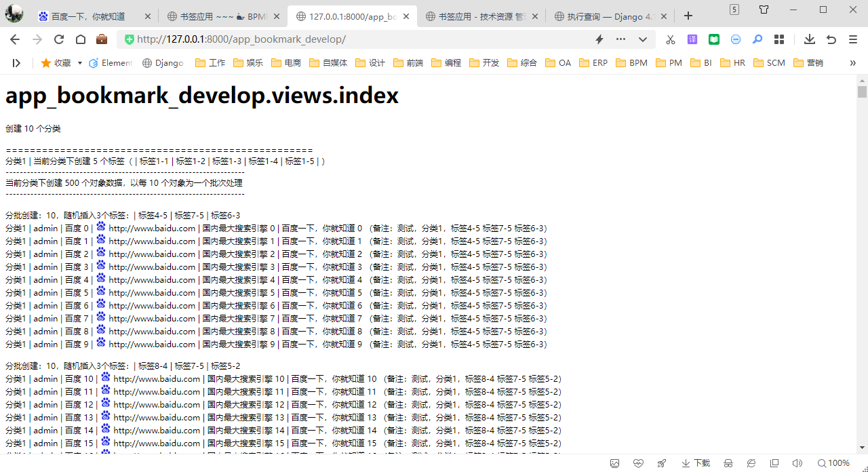Open the browser home page
868x472 pixels.
[x=80, y=39]
